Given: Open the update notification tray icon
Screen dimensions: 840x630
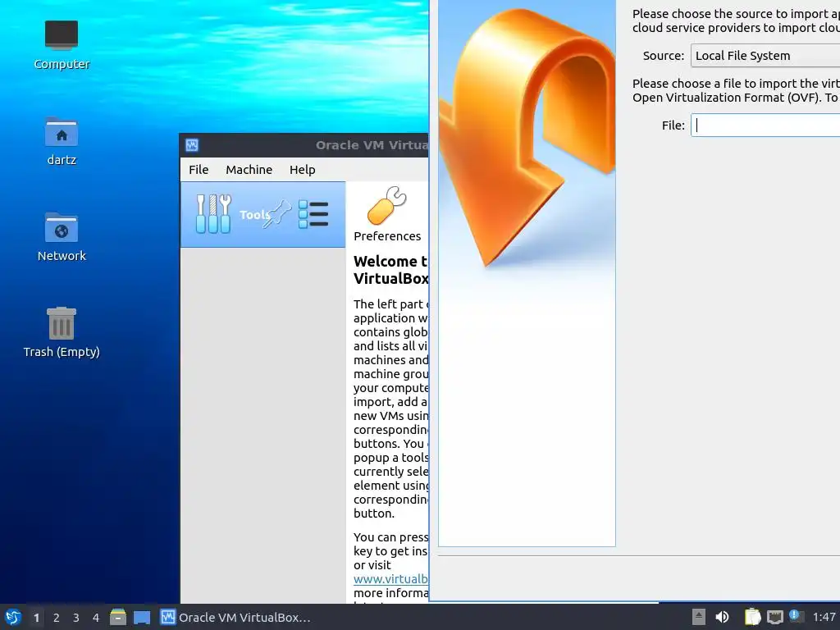Looking at the screenshot, I should [x=797, y=616].
